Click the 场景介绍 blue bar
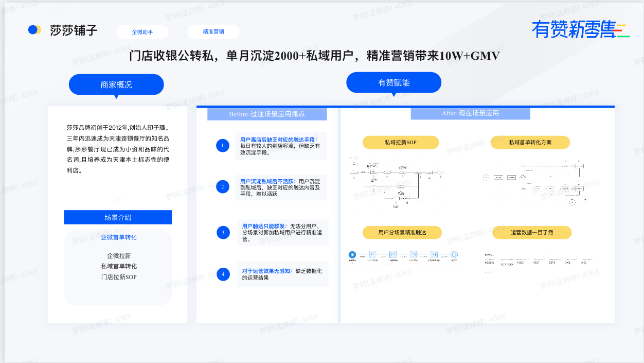644x363 pixels. click(x=118, y=217)
